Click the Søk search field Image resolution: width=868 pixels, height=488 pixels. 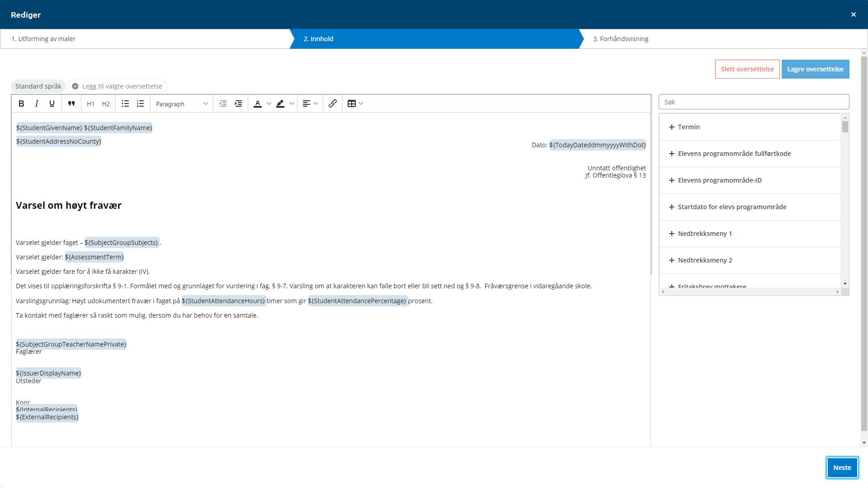coord(754,102)
